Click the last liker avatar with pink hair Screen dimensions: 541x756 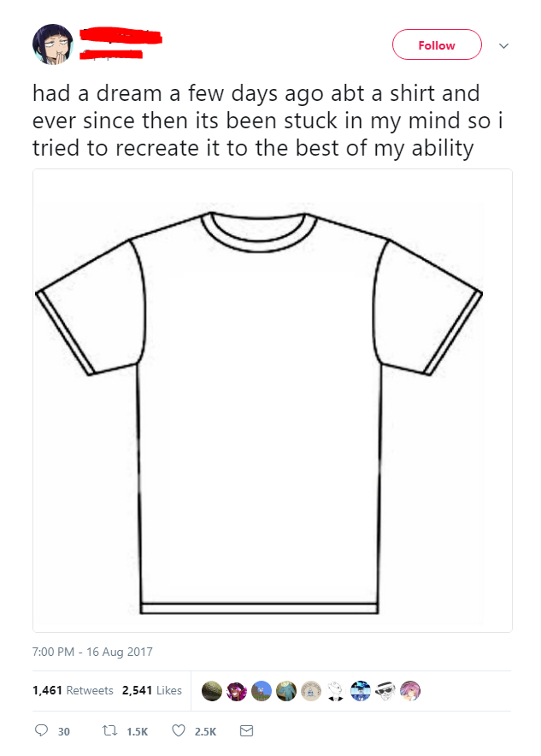(410, 691)
